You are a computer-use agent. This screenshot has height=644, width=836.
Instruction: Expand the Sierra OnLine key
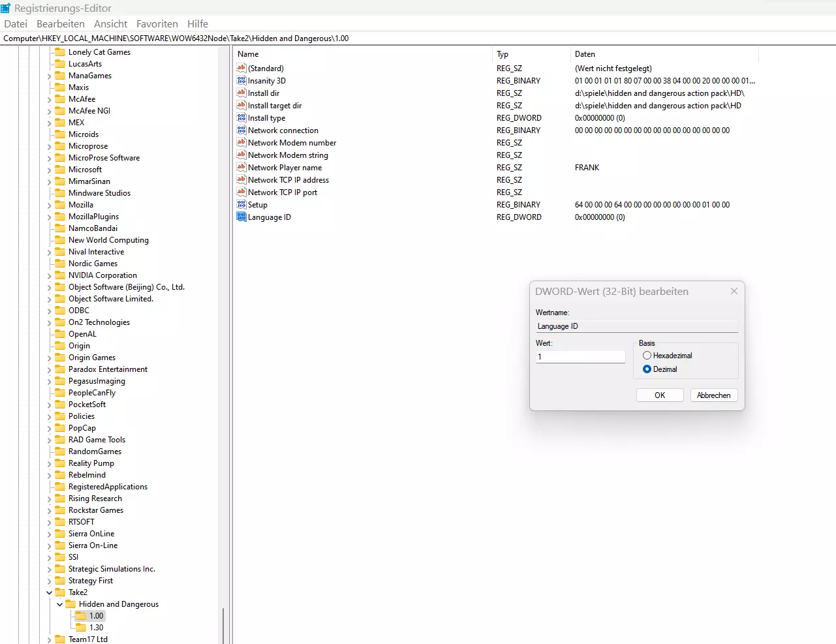point(49,534)
